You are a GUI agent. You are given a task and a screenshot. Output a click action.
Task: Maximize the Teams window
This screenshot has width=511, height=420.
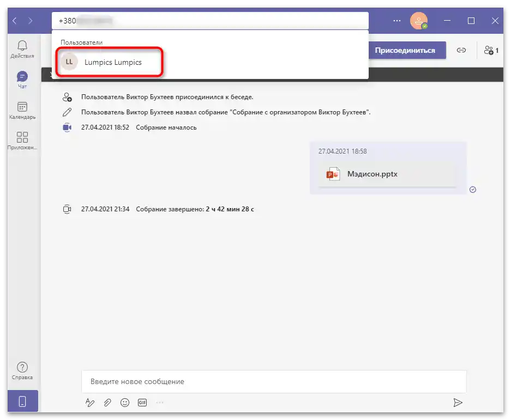[471, 21]
